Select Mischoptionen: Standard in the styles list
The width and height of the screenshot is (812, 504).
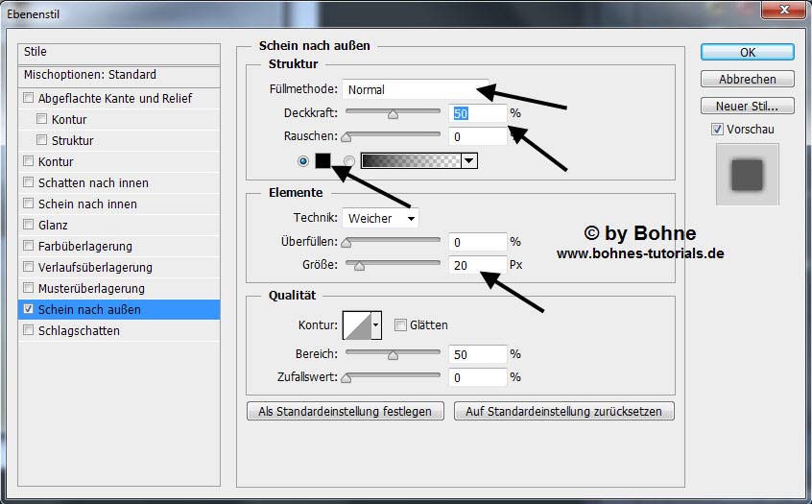(90, 75)
